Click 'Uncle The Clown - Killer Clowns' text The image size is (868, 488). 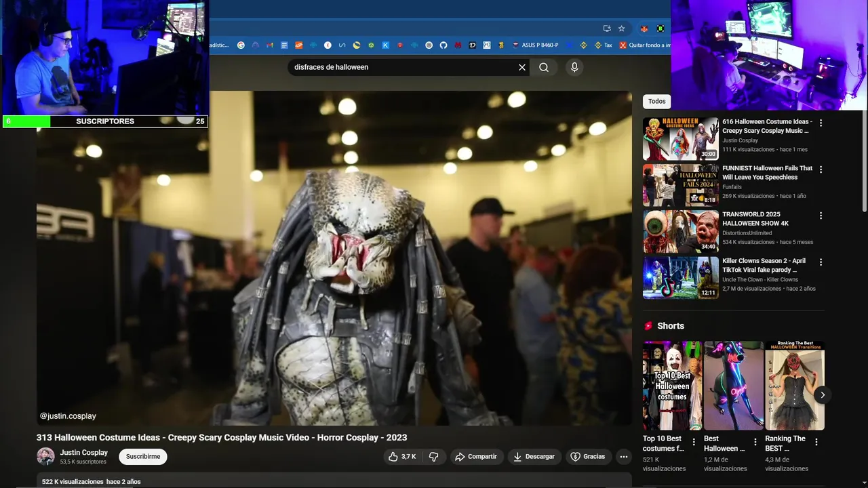(x=760, y=279)
